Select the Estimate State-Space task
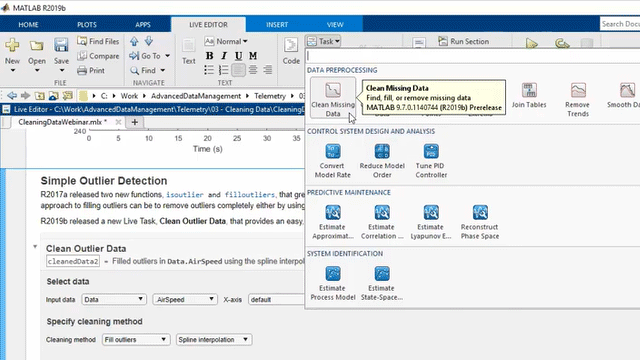 [382, 283]
